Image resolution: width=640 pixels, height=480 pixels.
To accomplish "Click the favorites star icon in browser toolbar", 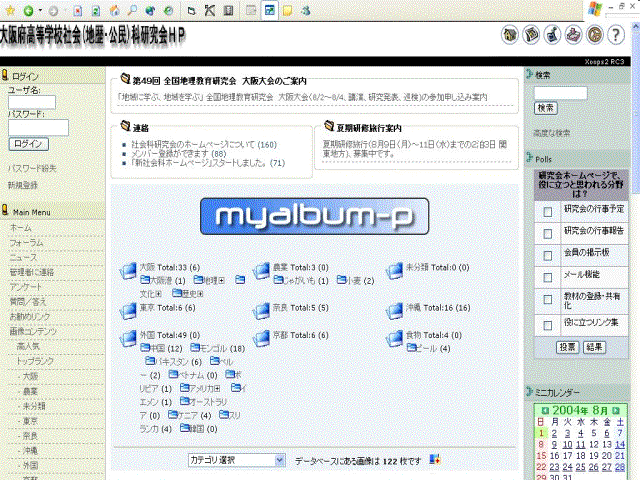I will pos(11,11).
